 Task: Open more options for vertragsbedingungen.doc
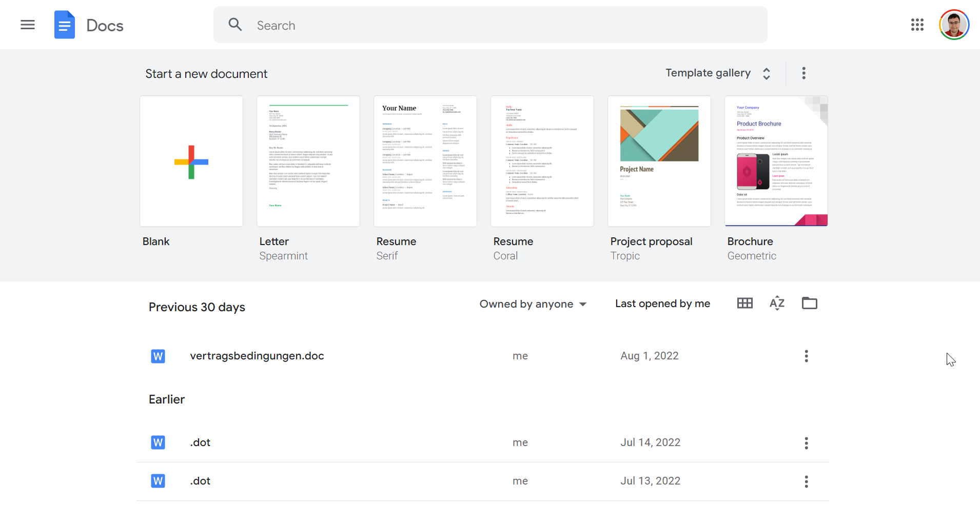click(806, 356)
